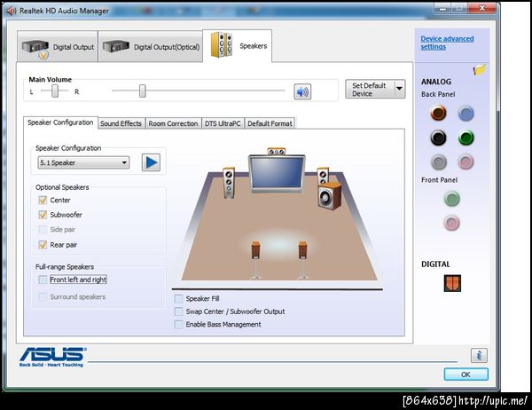Click the front right speaker in room
Image resolution: width=532 pixels, height=410 pixels.
[323, 176]
